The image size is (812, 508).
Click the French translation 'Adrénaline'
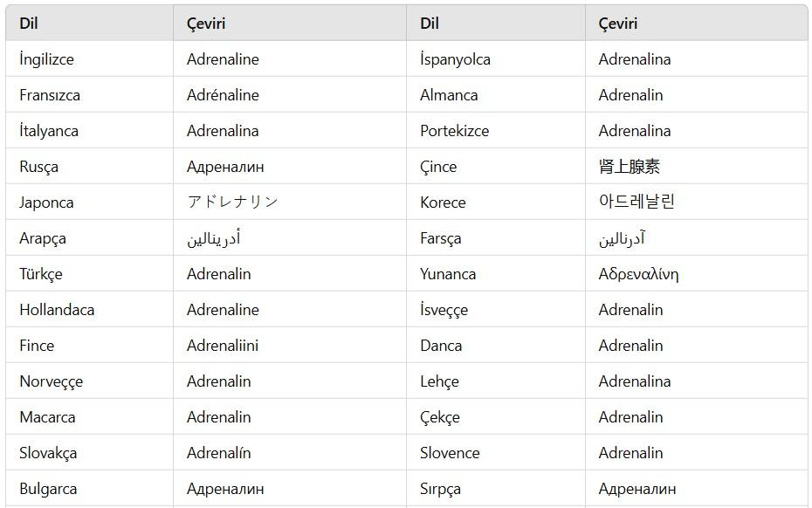pyautogui.click(x=223, y=95)
